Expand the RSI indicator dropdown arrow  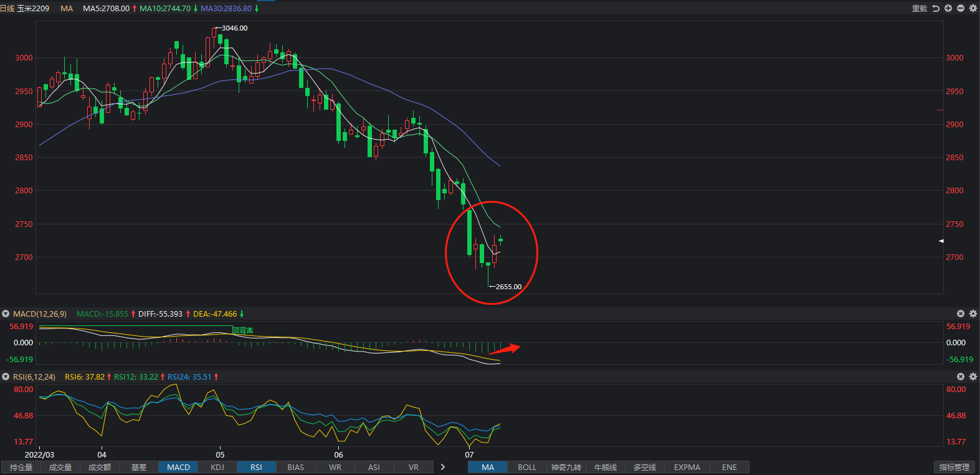(x=6, y=377)
